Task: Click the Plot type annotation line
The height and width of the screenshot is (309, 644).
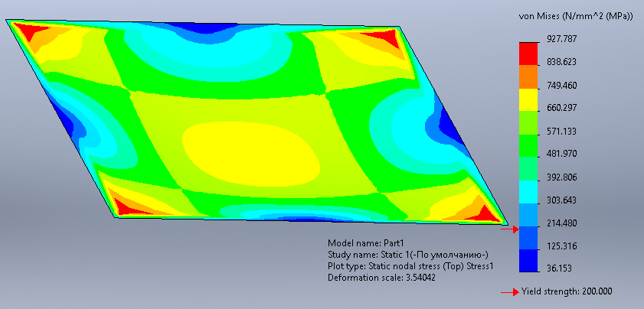Action: pos(410,266)
